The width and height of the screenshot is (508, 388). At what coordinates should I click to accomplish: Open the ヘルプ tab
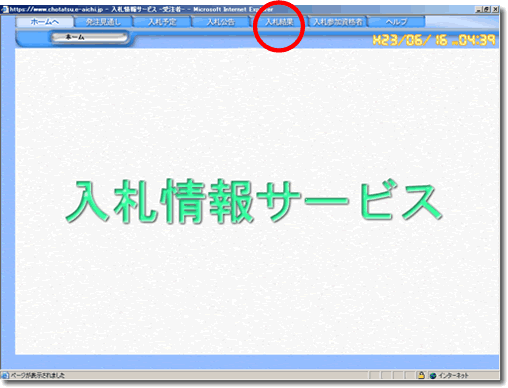[396, 22]
